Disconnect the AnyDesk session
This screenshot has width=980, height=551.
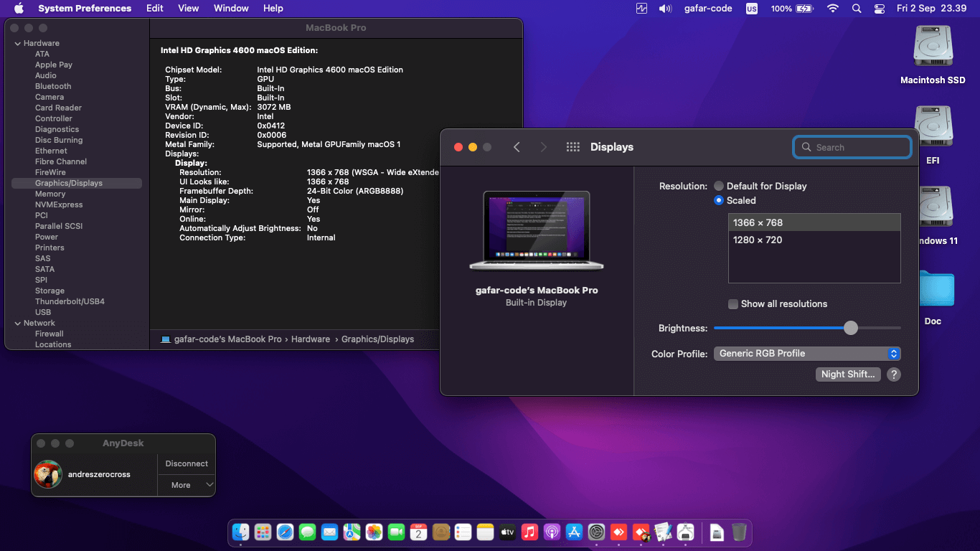click(x=187, y=463)
